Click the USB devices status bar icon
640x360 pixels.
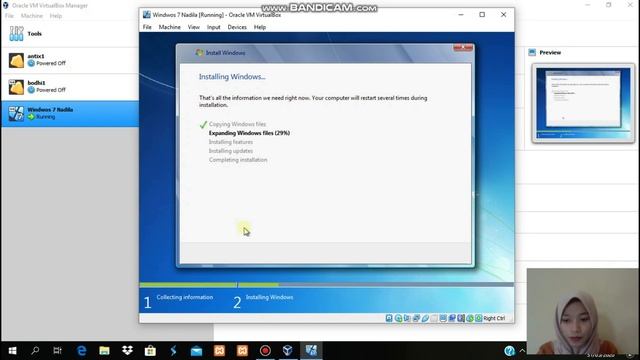point(425,318)
